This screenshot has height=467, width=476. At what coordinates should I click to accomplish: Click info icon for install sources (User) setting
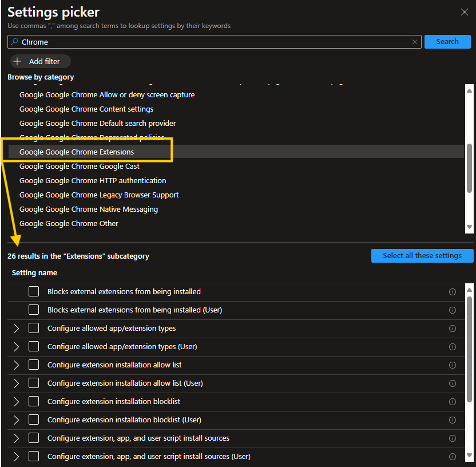pyautogui.click(x=452, y=457)
